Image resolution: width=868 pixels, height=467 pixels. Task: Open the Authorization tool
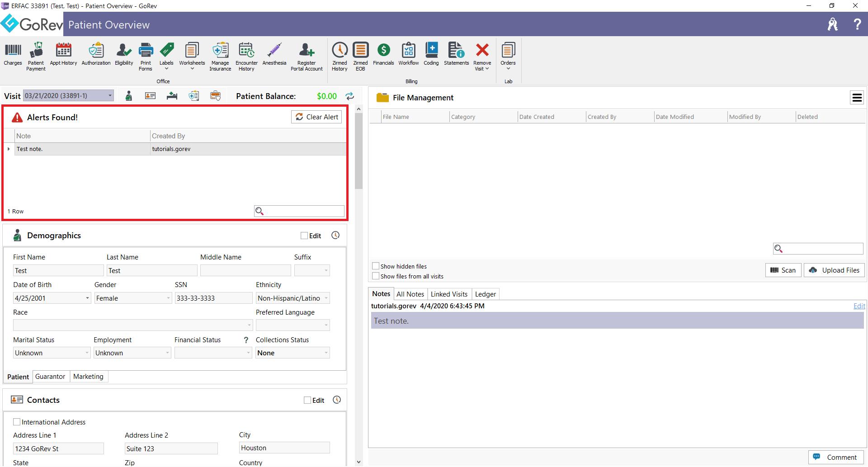tap(96, 54)
